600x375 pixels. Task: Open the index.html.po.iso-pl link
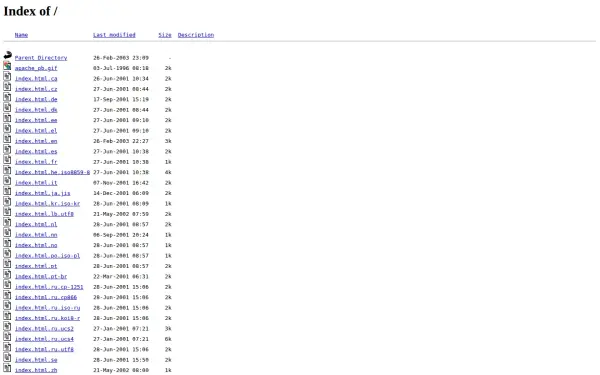click(47, 256)
